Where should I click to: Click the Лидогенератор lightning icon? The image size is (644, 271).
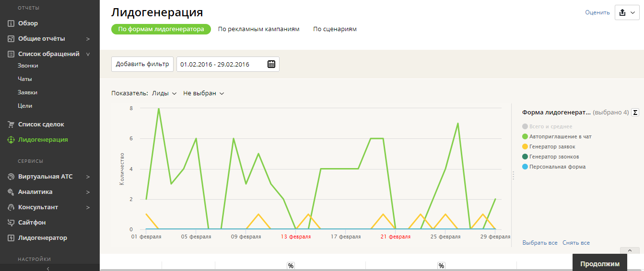coord(11,238)
